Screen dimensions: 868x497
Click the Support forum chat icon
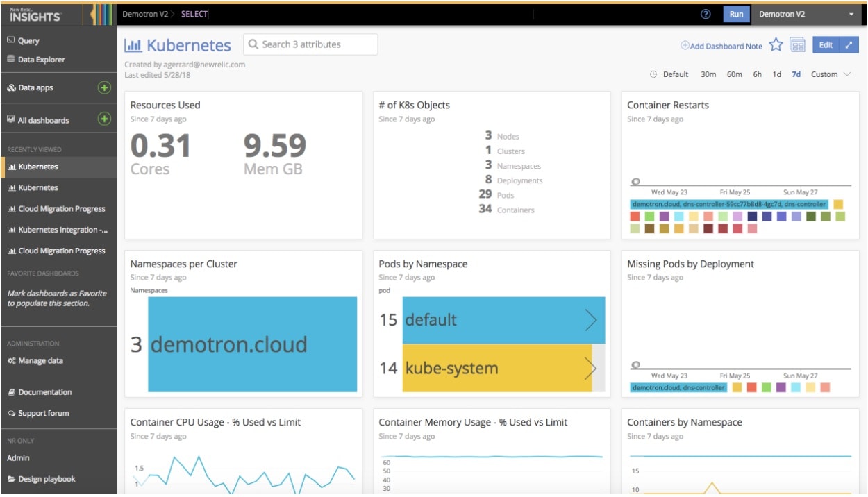tap(11, 413)
